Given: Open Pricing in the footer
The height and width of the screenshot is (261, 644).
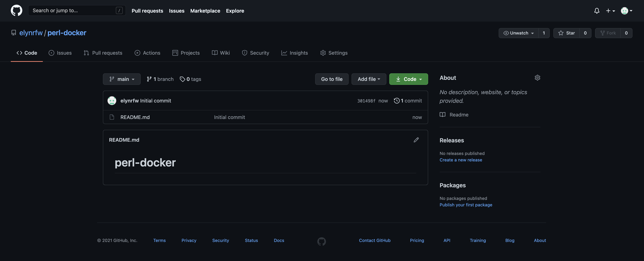Looking at the screenshot, I should point(417,240).
